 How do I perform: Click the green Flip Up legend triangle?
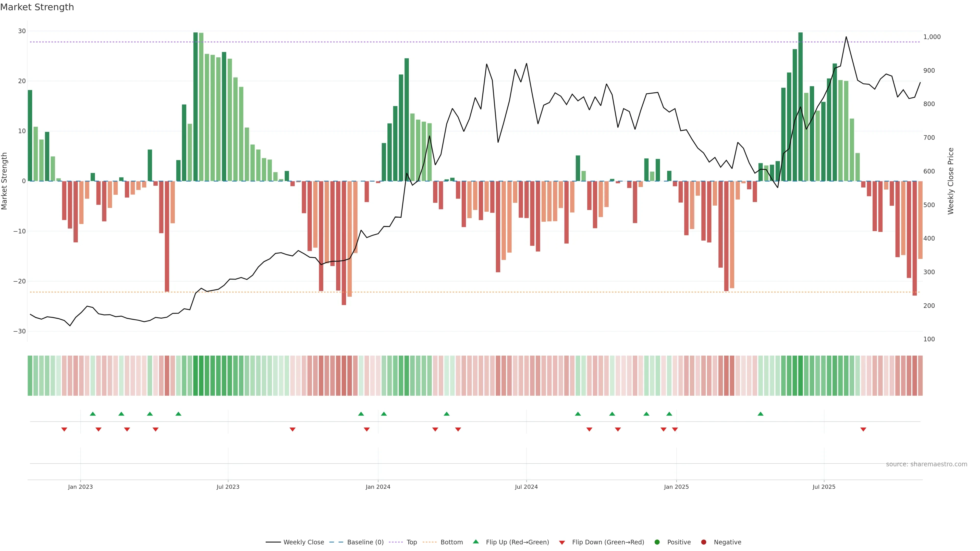click(475, 542)
